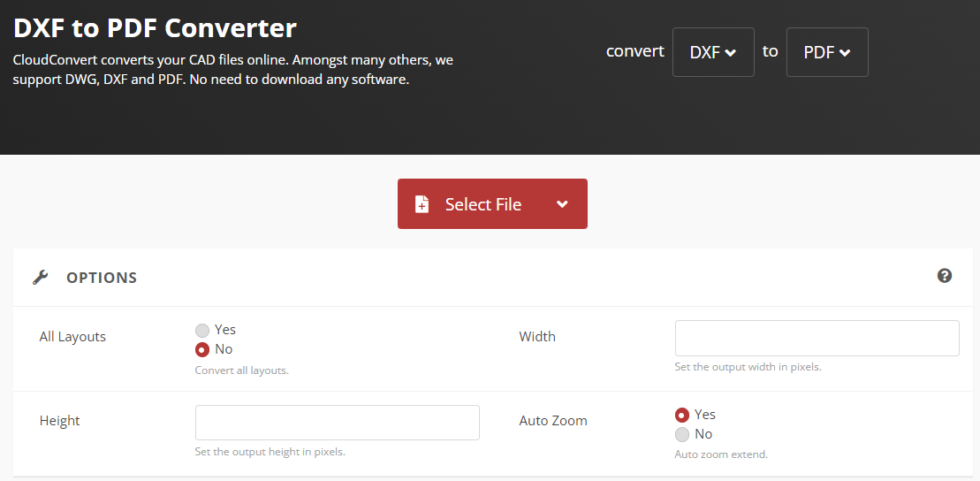Click the 'Convert all layouts.' hint text

(x=242, y=370)
